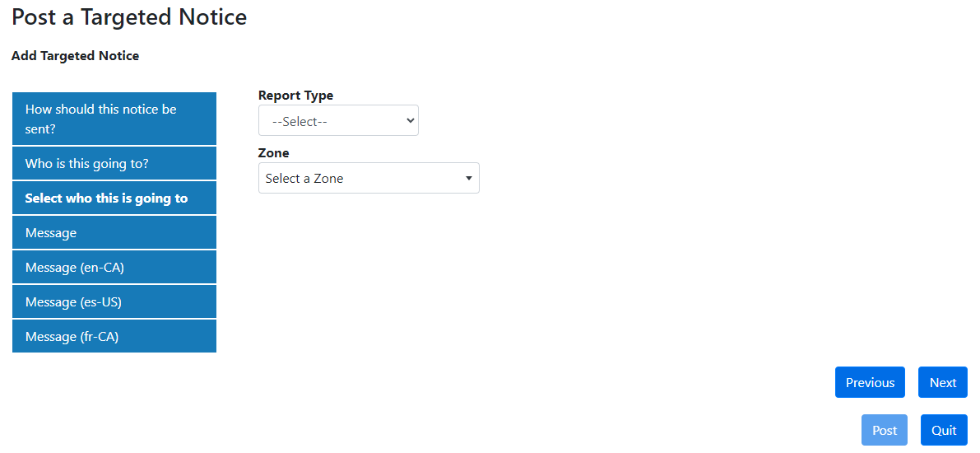The height and width of the screenshot is (453, 980).
Task: Click the 'Add Targeted Notice' subheading
Action: (75, 56)
